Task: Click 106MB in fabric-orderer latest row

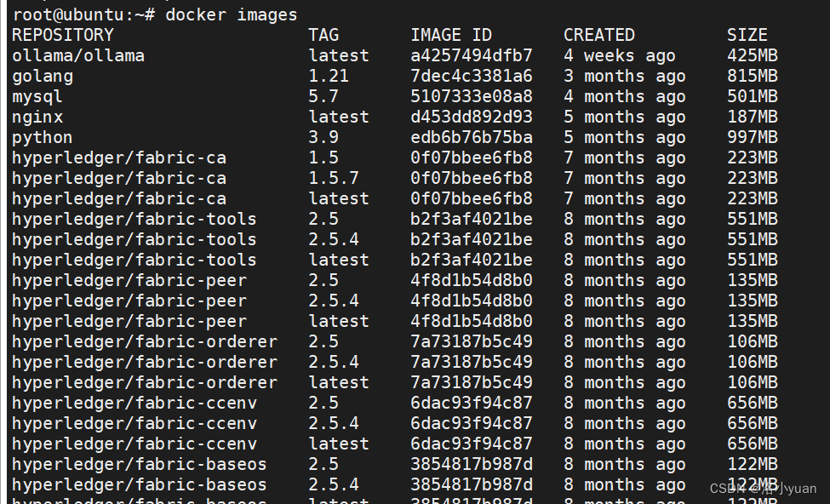Action: tap(753, 383)
